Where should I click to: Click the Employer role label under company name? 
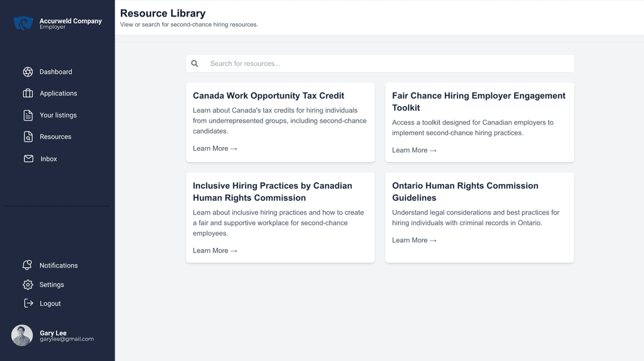click(x=52, y=27)
